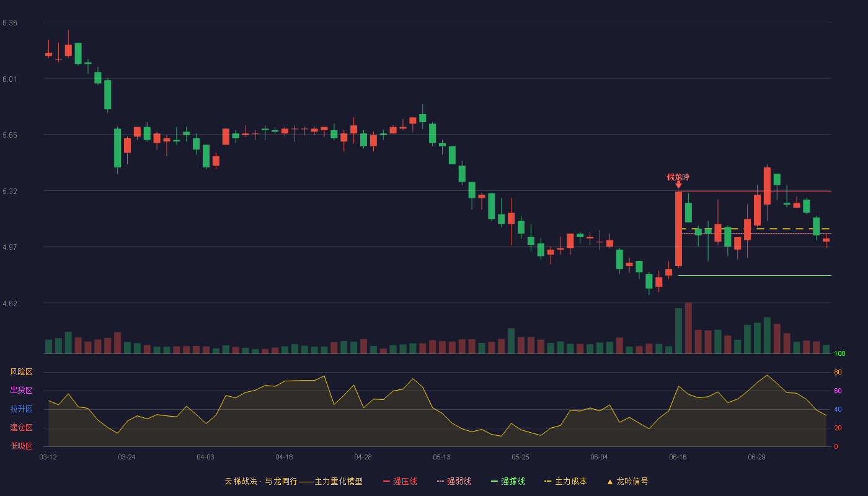Toggle the 强撑线 legend entry
The image size is (868, 496).
click(x=508, y=481)
